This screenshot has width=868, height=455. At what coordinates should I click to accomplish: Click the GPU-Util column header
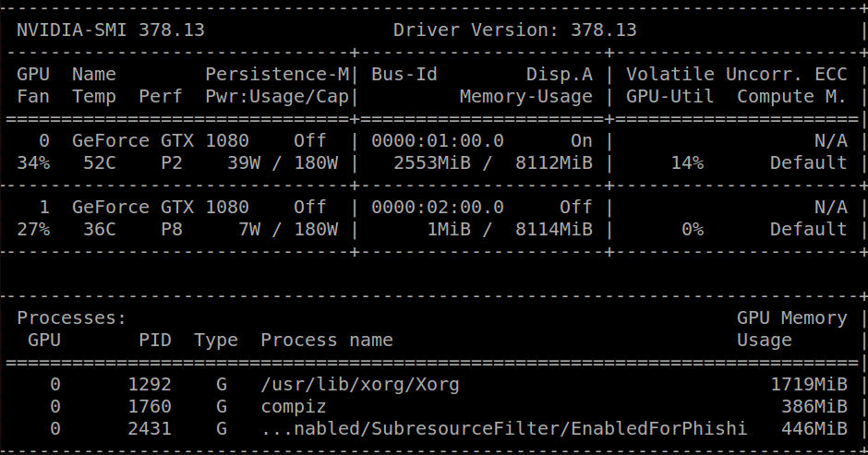669,97
